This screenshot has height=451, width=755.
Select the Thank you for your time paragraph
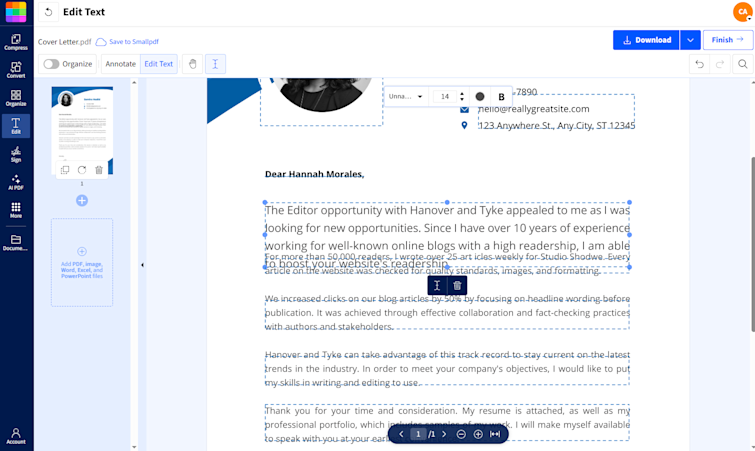[447, 424]
